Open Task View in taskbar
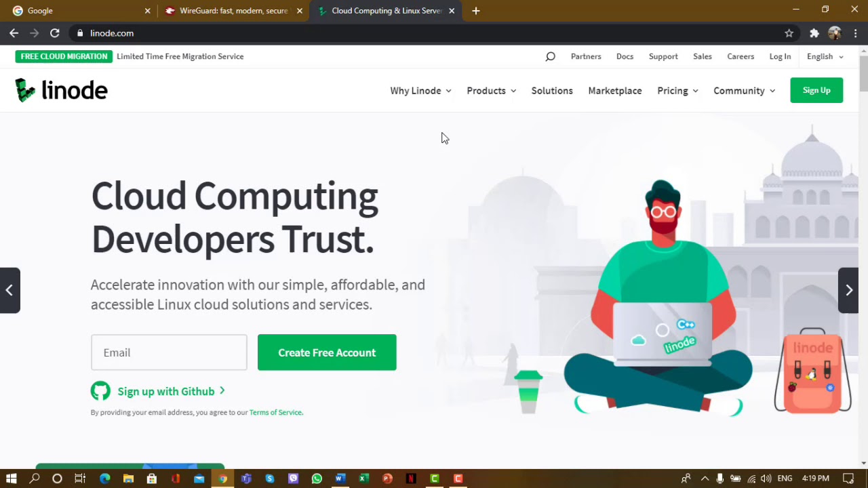The width and height of the screenshot is (868, 488). click(x=80, y=479)
